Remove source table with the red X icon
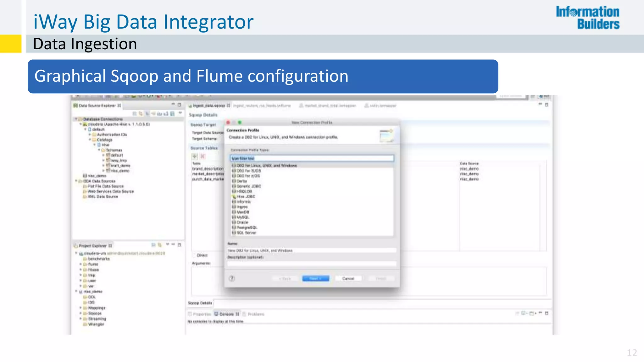644x362 pixels. 203,156
